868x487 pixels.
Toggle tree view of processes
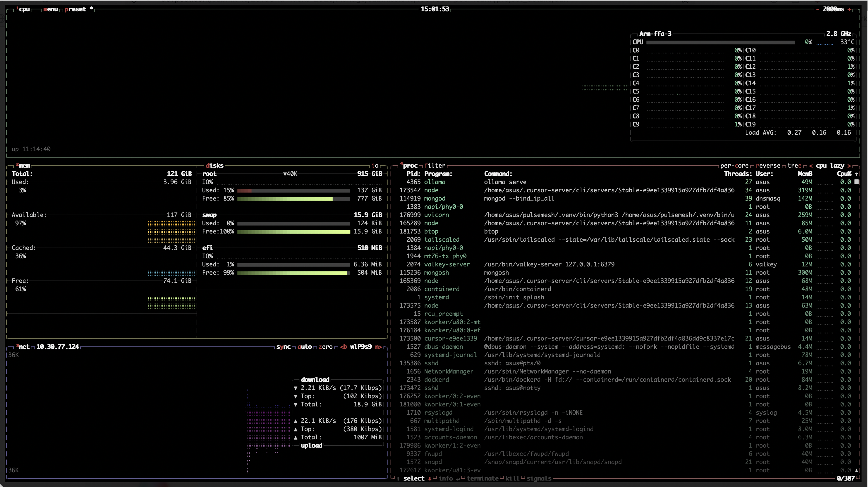[x=794, y=166]
